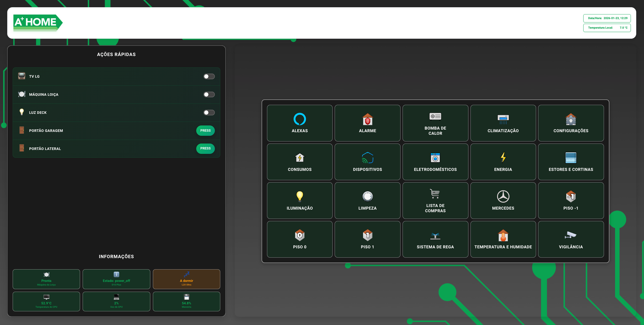This screenshot has height=325, width=644.
Task: Toggle the Máquina Loiça switch
Action: (x=209, y=94)
